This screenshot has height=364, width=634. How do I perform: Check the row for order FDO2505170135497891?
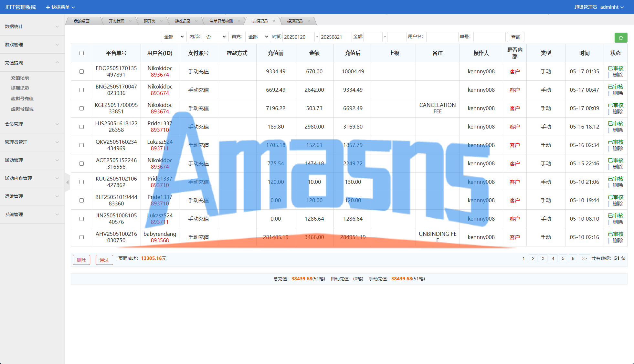[x=81, y=71]
